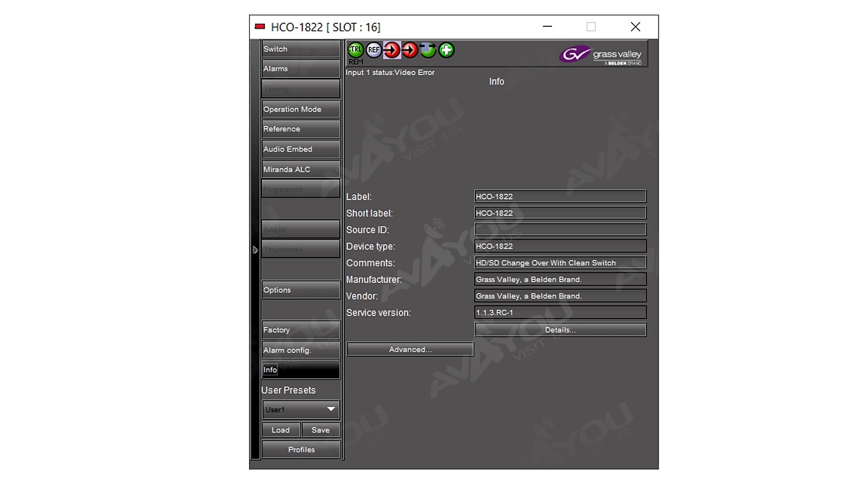Image resolution: width=868 pixels, height=488 pixels.
Task: Click the Comments text field
Action: (560, 263)
